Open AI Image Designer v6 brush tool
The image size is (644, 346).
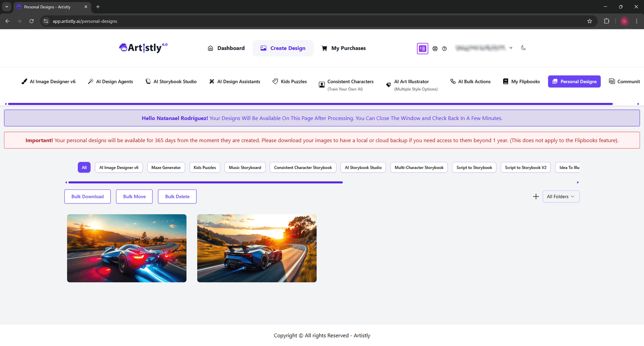point(48,82)
